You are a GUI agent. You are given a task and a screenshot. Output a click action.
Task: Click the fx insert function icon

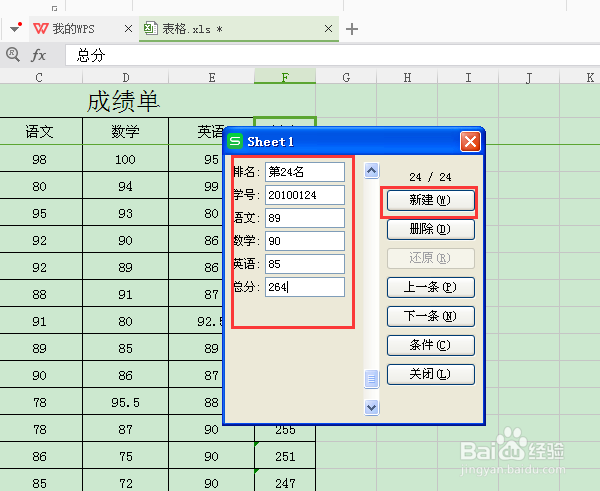coord(38,55)
